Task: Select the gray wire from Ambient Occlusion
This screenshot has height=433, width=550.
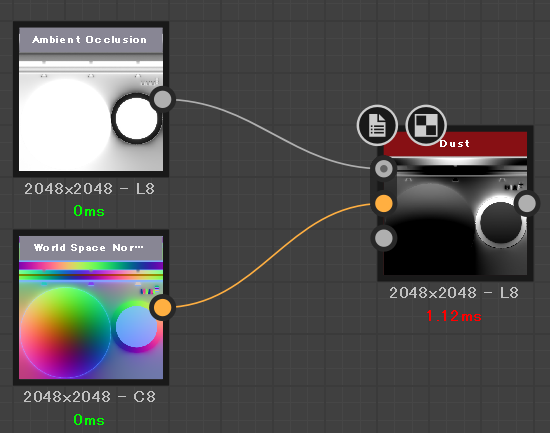Action: pos(274,135)
